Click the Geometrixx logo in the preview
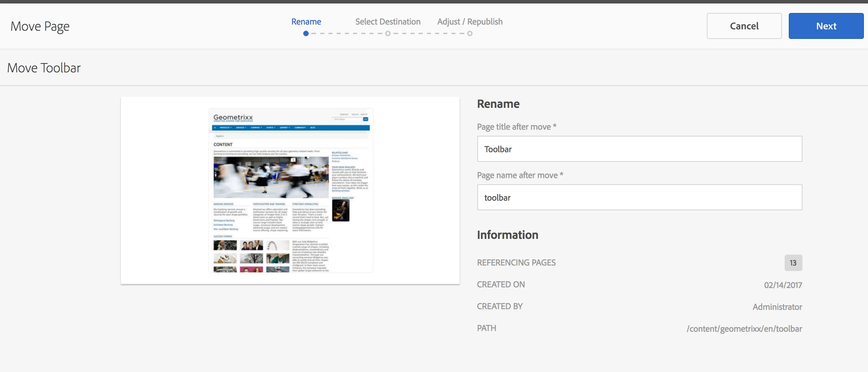 point(233,118)
